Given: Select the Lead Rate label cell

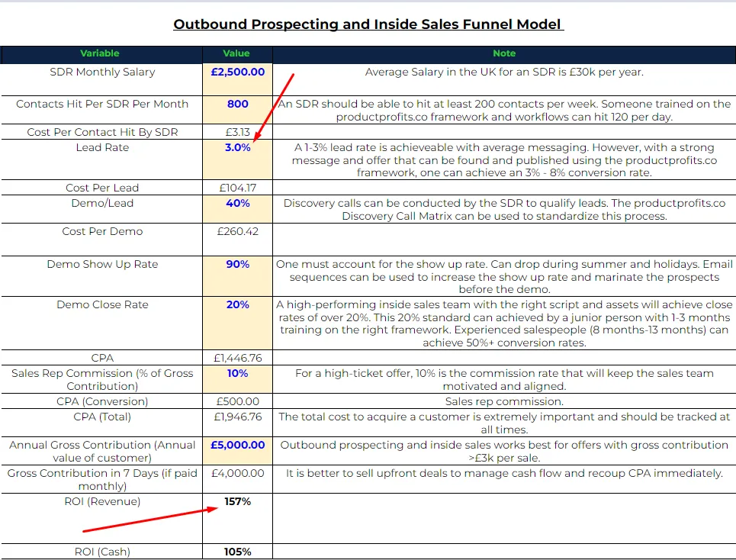Looking at the screenshot, I should coord(102,159).
